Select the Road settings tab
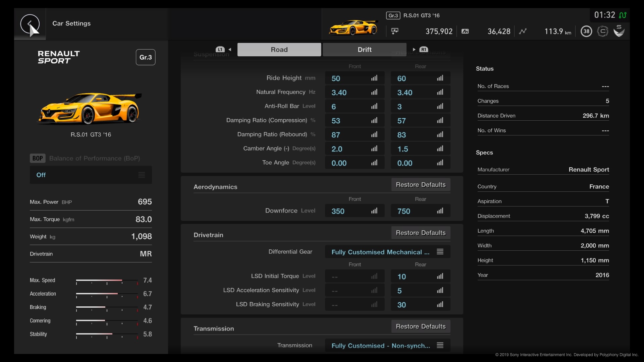The image size is (644, 362). pyautogui.click(x=279, y=50)
